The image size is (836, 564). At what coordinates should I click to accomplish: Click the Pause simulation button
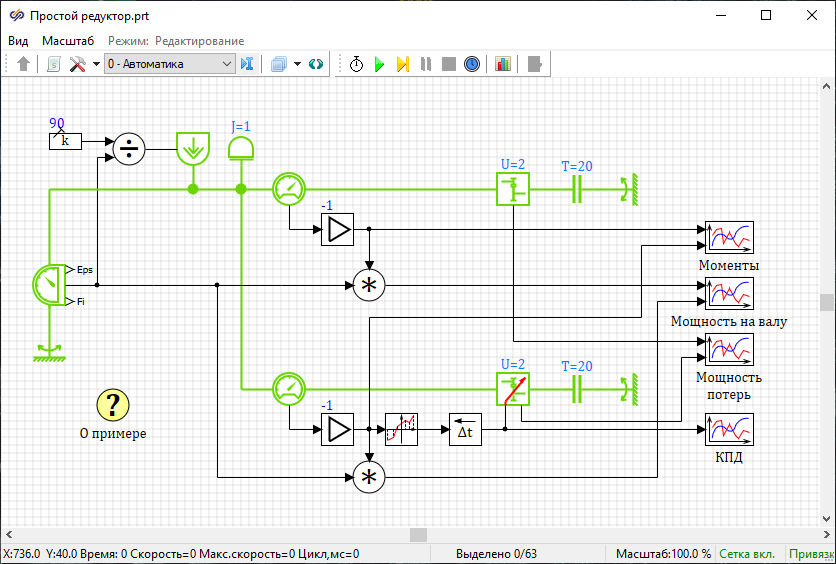click(x=426, y=64)
